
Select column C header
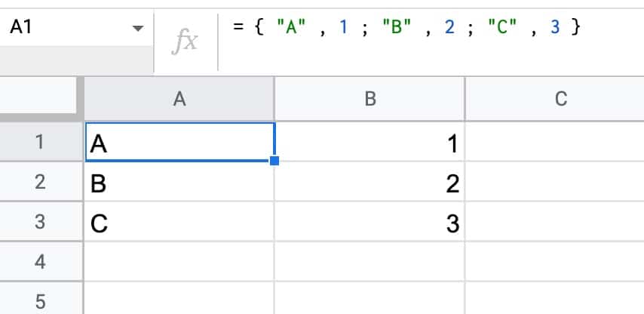click(x=555, y=99)
